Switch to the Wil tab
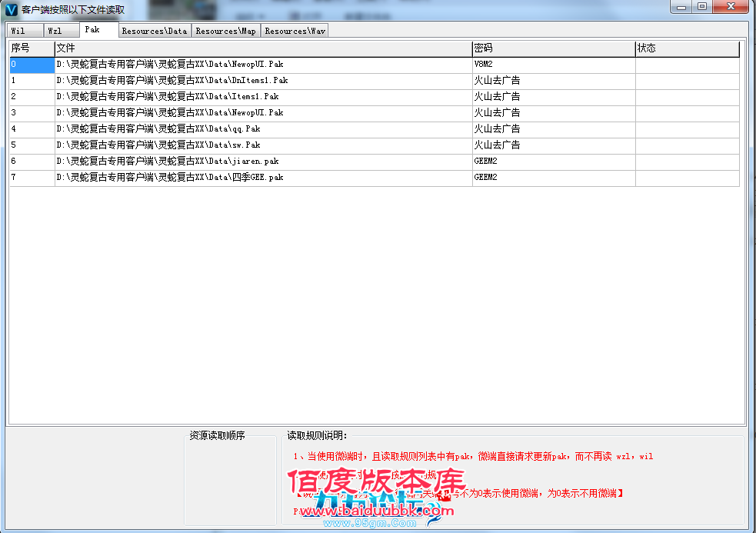Screen dimensions: 756x533 tap(23, 31)
